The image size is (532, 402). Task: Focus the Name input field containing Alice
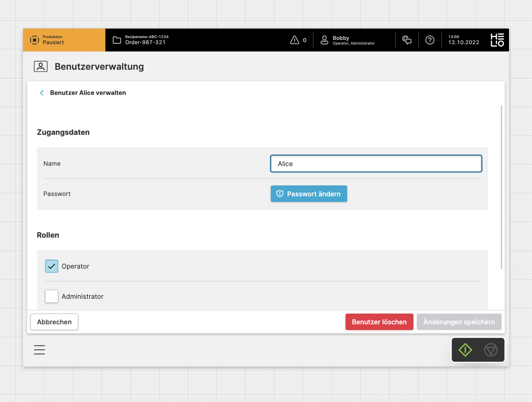376,164
